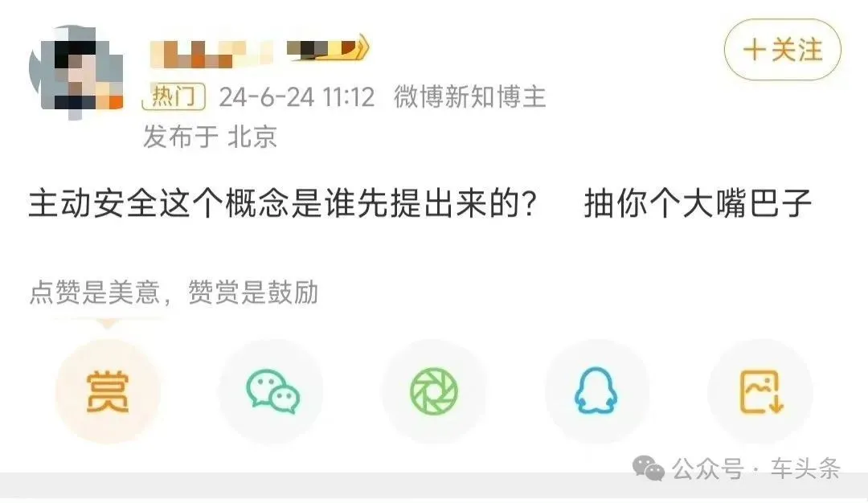This screenshot has width=868, height=503.
Task: Share to WeChat Moments shutter icon
Action: [x=434, y=392]
